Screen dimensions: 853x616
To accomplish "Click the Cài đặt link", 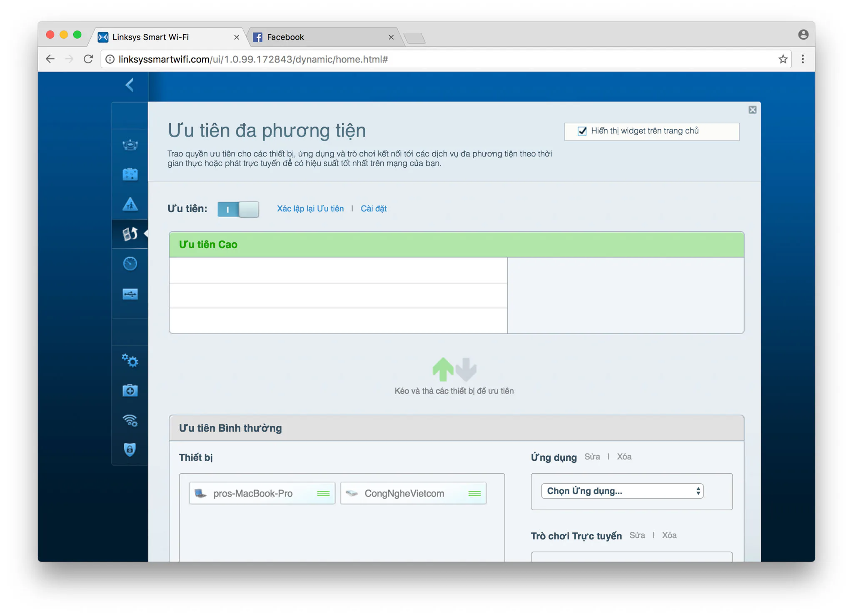I will 374,209.
